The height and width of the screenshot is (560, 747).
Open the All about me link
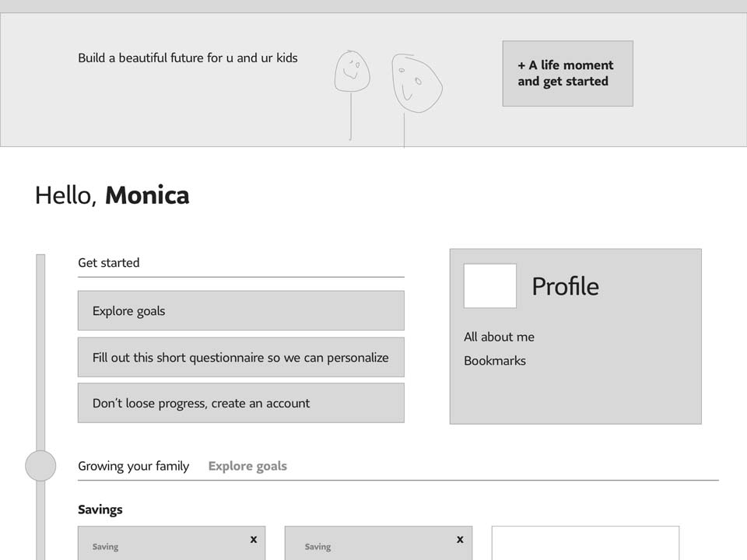tap(499, 337)
